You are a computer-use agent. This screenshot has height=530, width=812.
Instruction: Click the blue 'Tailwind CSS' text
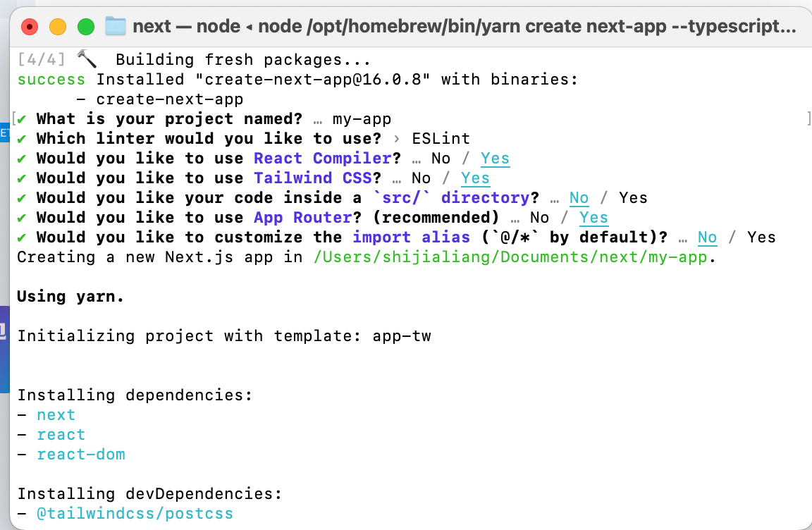(x=313, y=178)
